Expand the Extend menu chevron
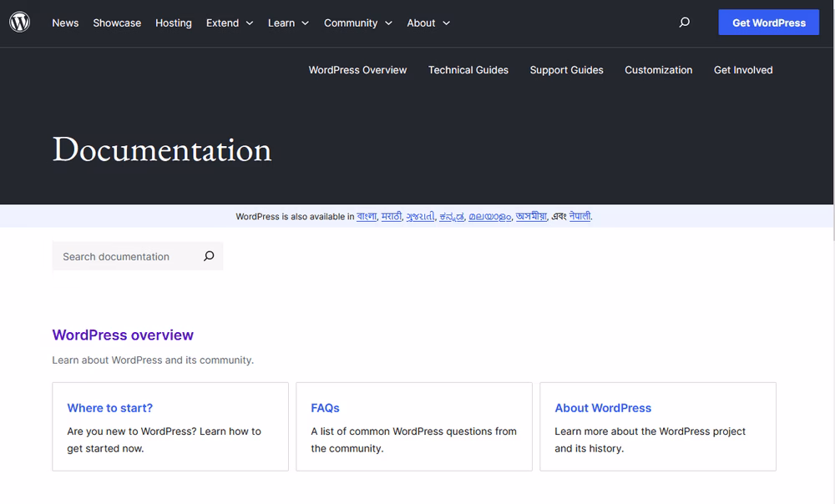The height and width of the screenshot is (504, 835). pos(249,23)
